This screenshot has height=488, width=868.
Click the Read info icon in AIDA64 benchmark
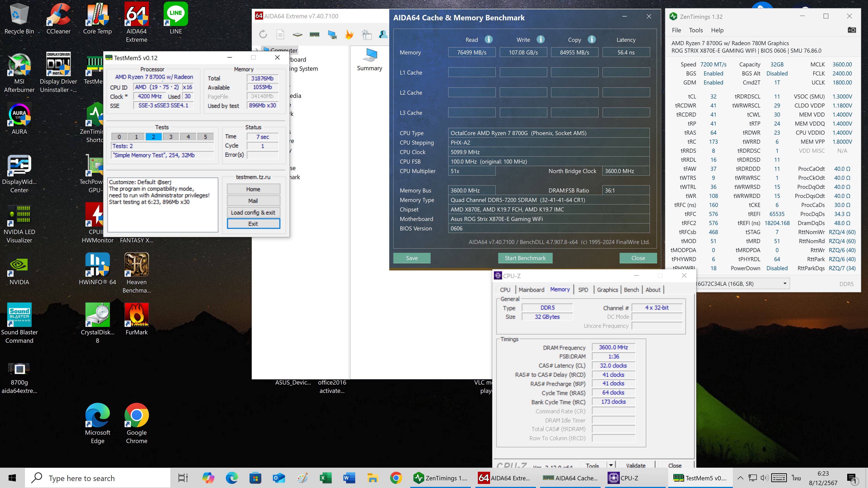click(488, 39)
